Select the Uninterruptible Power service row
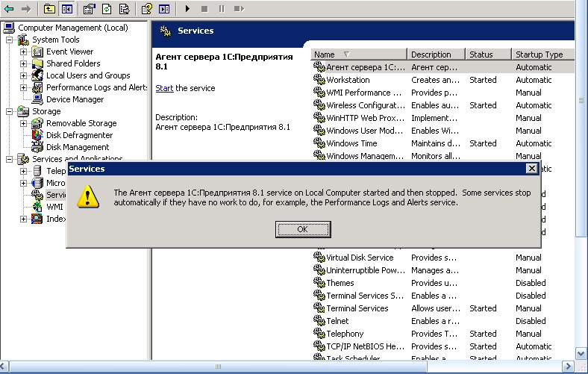 (x=443, y=270)
